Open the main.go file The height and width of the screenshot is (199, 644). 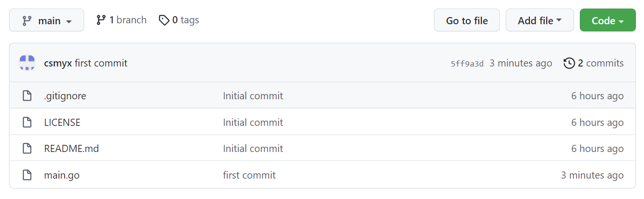coord(62,175)
